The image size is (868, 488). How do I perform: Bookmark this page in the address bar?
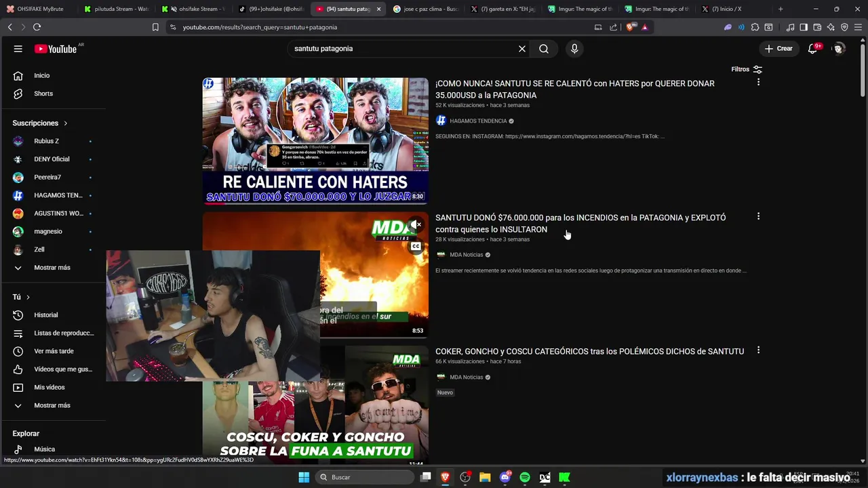coord(155,27)
